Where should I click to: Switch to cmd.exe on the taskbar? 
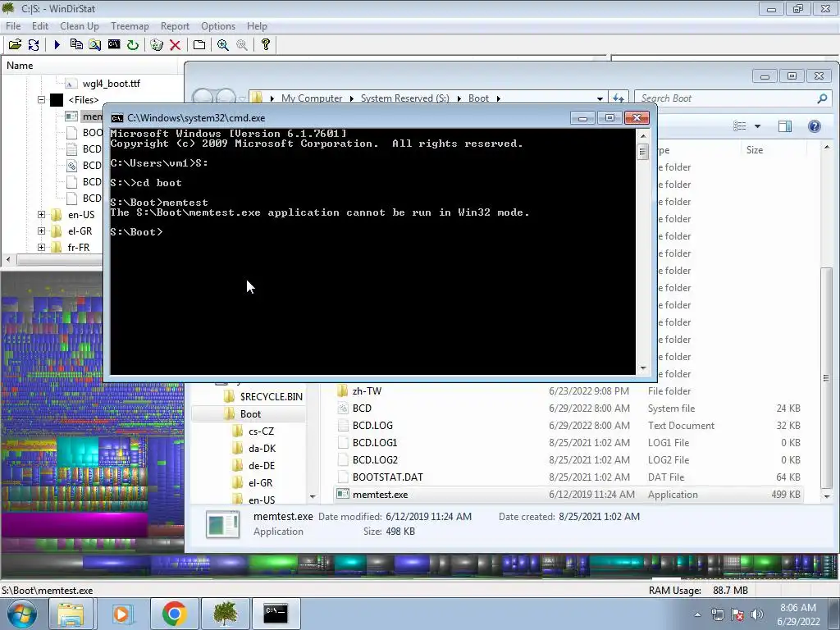(276, 614)
